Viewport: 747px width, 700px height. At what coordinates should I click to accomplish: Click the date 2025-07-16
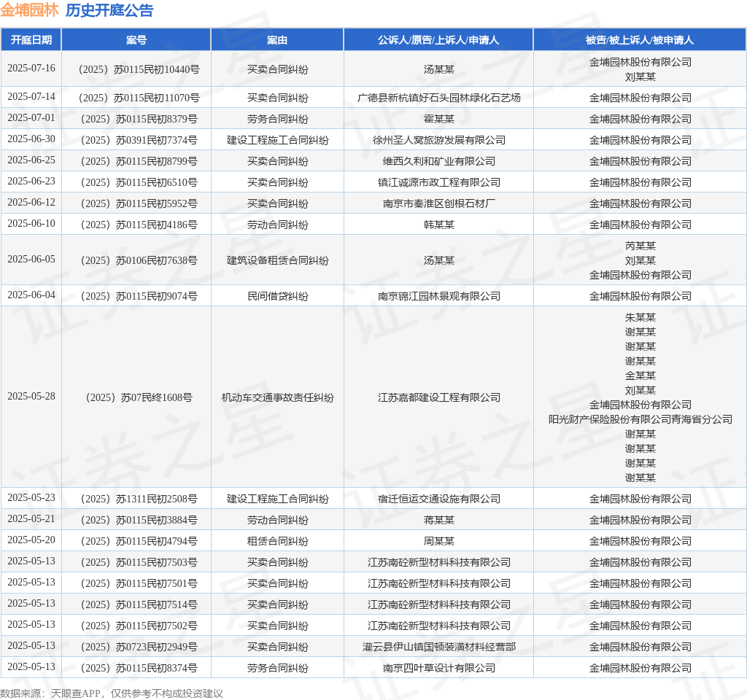[x=31, y=68]
